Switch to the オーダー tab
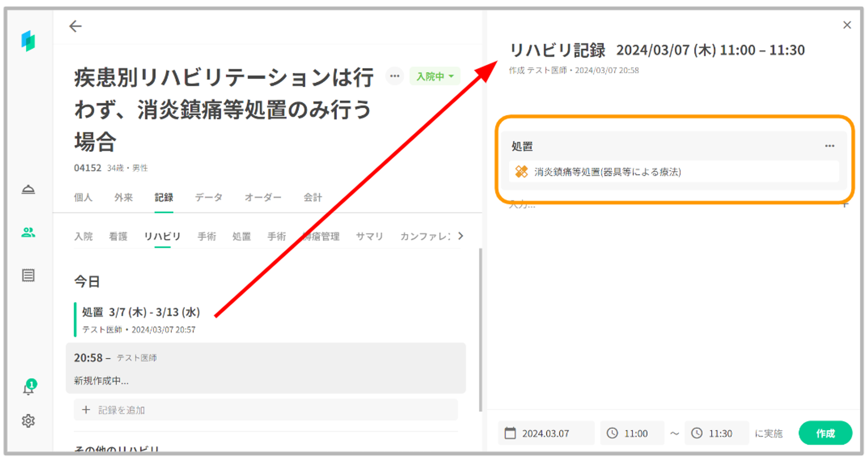Screen dimensions: 868x464 tap(263, 198)
